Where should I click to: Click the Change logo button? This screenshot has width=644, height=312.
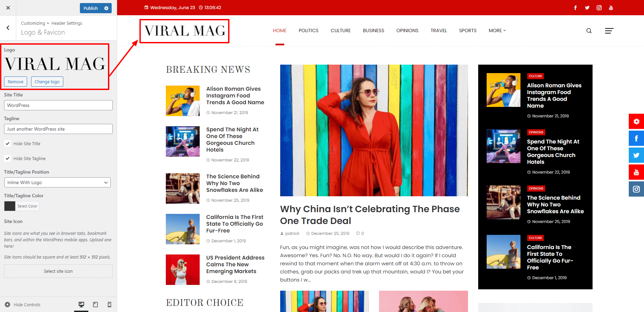tap(47, 82)
